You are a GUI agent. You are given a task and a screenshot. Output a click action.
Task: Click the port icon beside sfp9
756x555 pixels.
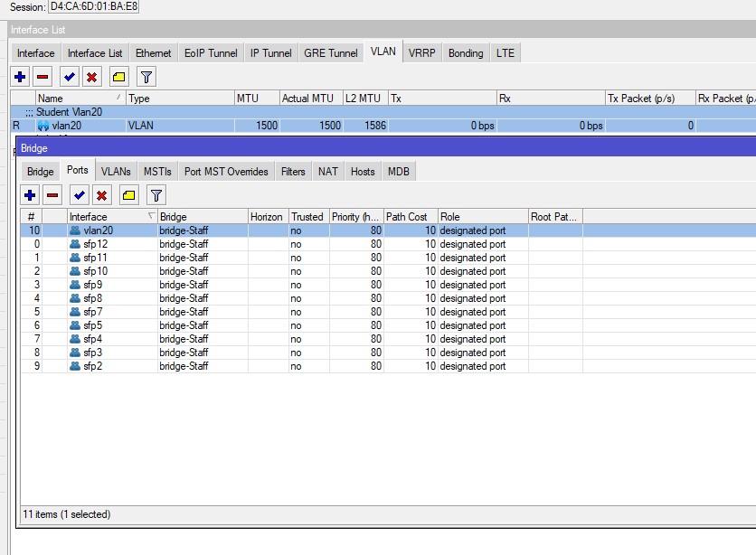click(75, 284)
